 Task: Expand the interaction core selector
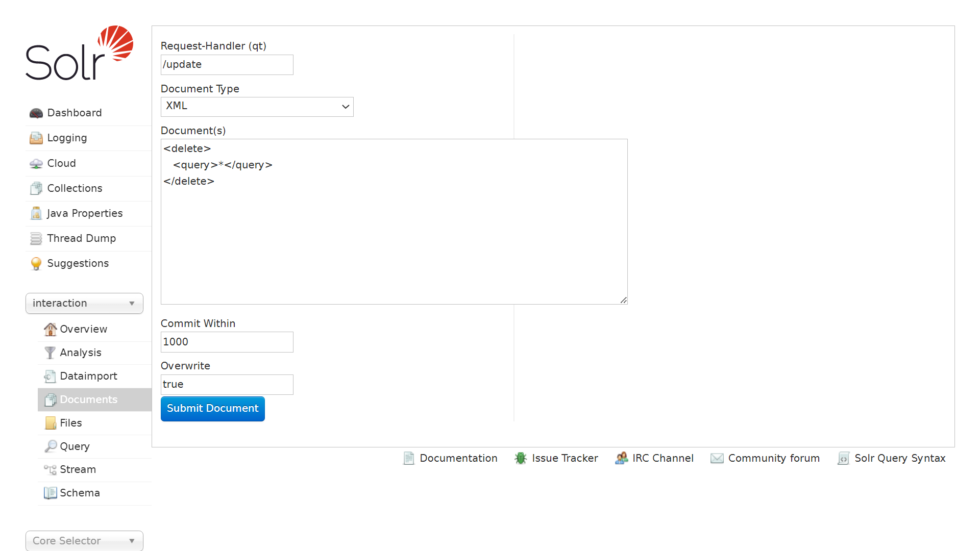[84, 303]
